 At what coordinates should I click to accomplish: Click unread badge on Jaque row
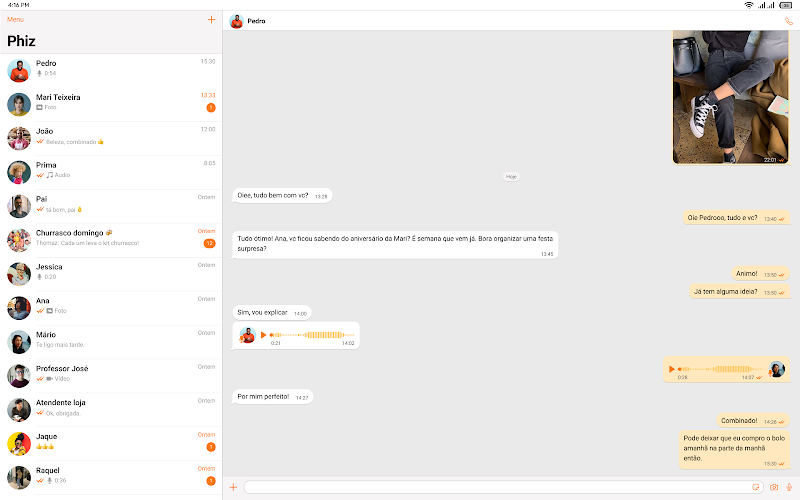click(211, 447)
